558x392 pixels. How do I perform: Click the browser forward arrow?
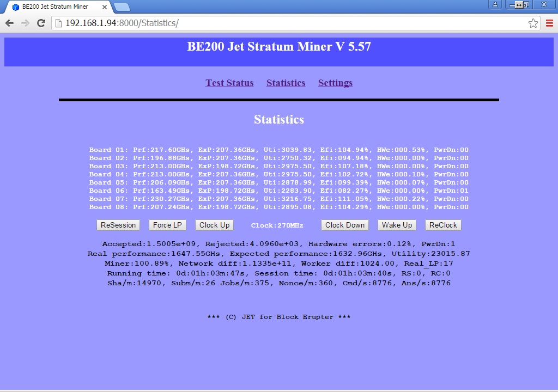(25, 23)
